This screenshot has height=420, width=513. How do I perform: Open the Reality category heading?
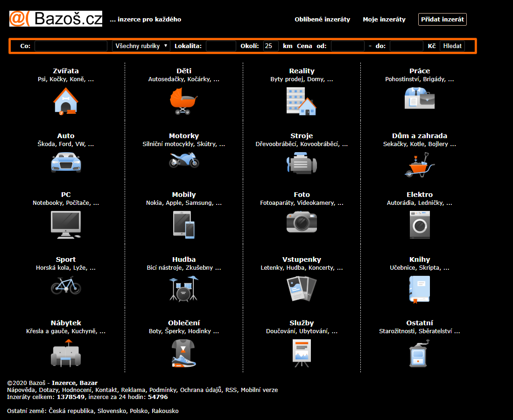[302, 71]
